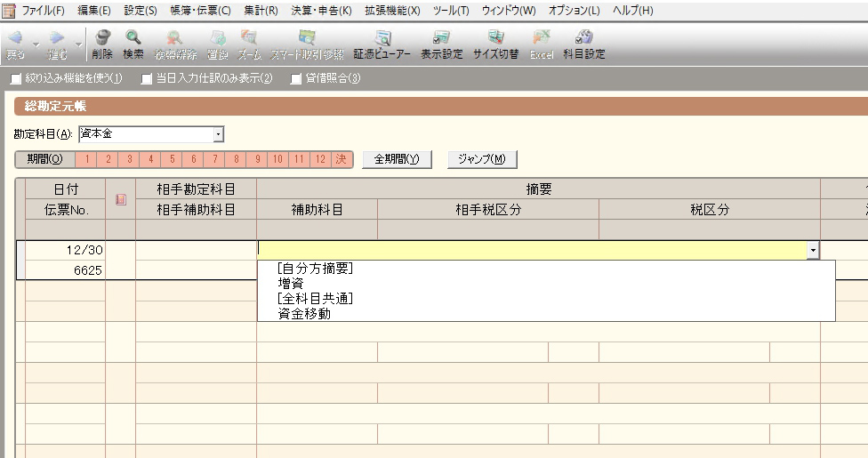
Task: Choose 増資 from the summary list
Action: 546,284
